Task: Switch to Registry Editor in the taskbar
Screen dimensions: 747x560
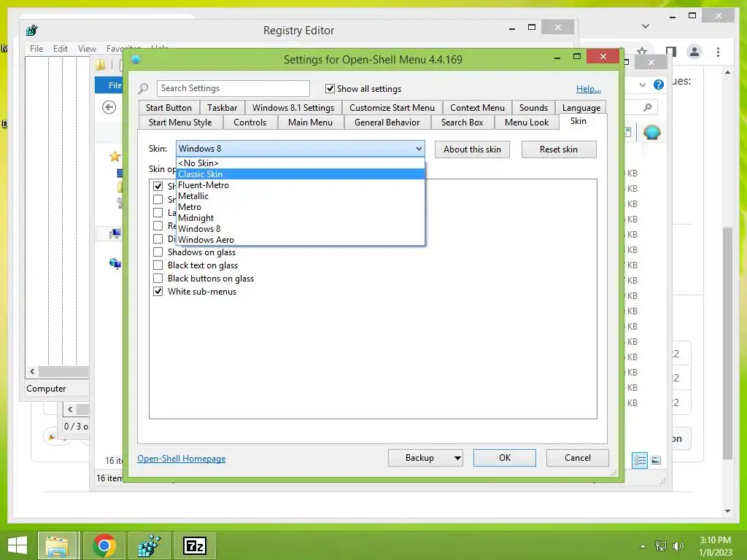Action: tap(150, 545)
